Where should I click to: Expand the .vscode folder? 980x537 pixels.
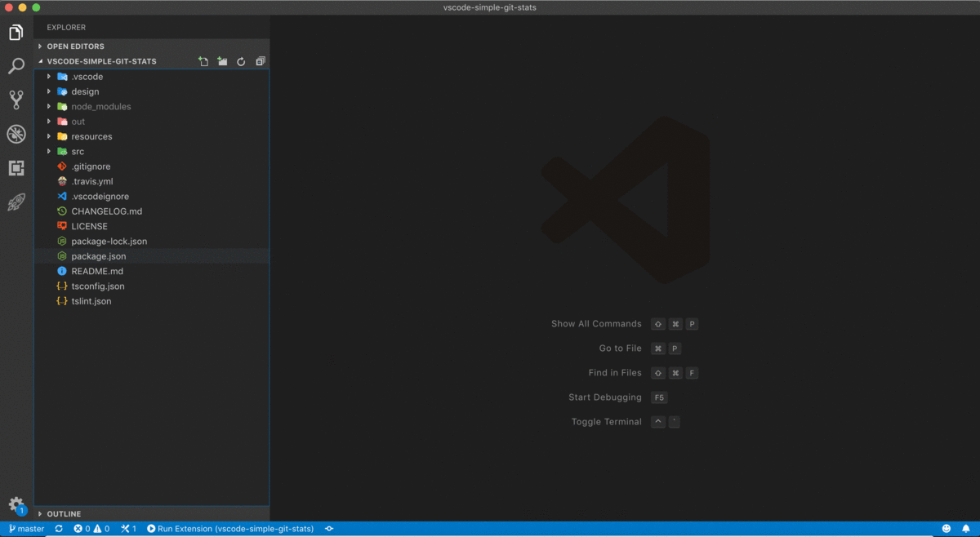coord(151,77)
